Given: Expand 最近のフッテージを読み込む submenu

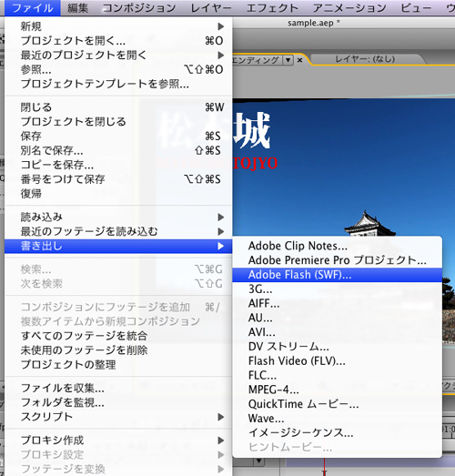Looking at the screenshot, I should pos(118,231).
